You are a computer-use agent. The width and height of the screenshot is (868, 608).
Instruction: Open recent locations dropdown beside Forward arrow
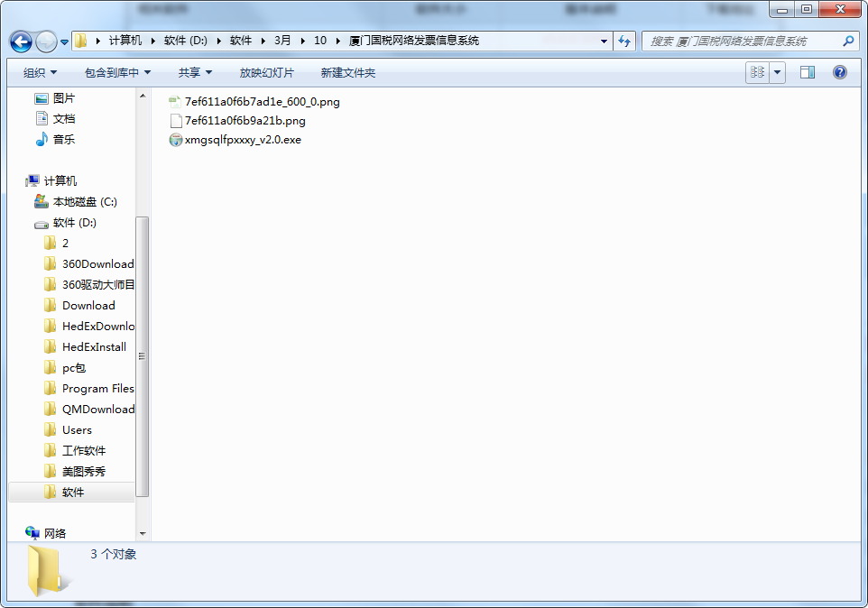64,42
